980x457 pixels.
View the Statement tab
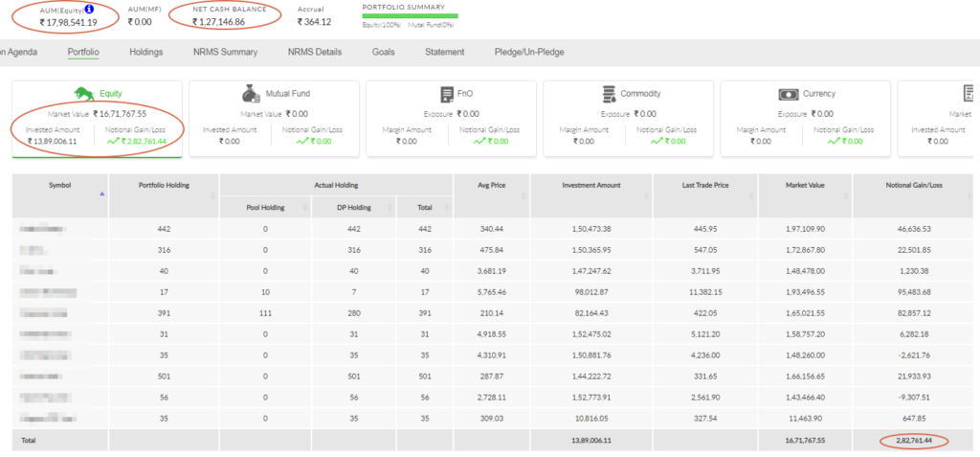[x=444, y=52]
